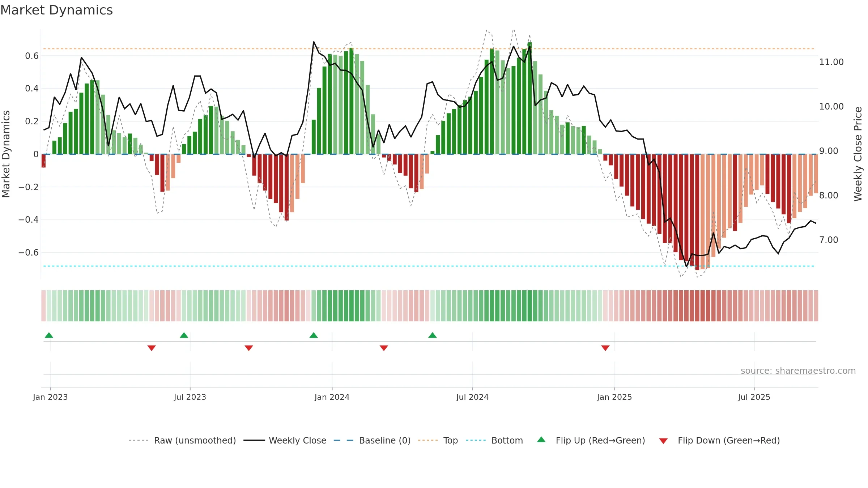Click the −0.2 left axis tick
This screenshot has width=868, height=488.
[29, 187]
